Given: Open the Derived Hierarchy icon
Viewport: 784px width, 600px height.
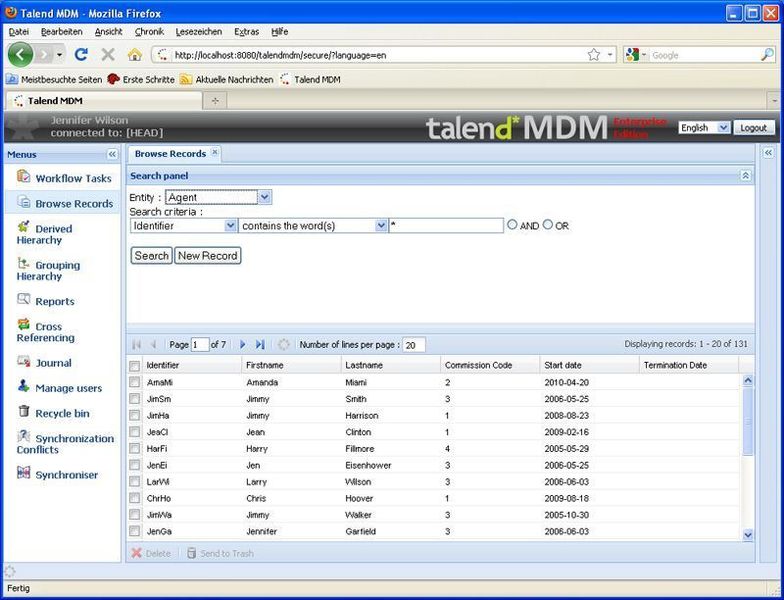Looking at the screenshot, I should 24,226.
